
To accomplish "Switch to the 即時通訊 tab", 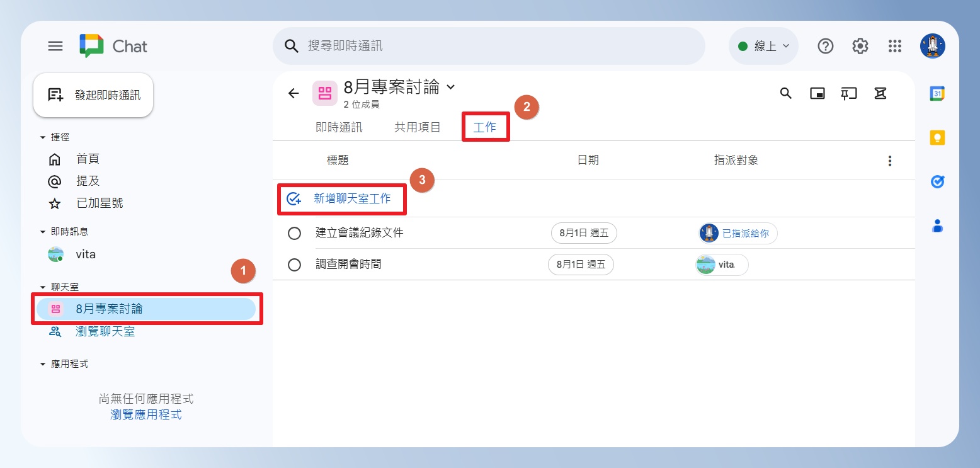I will 339,127.
